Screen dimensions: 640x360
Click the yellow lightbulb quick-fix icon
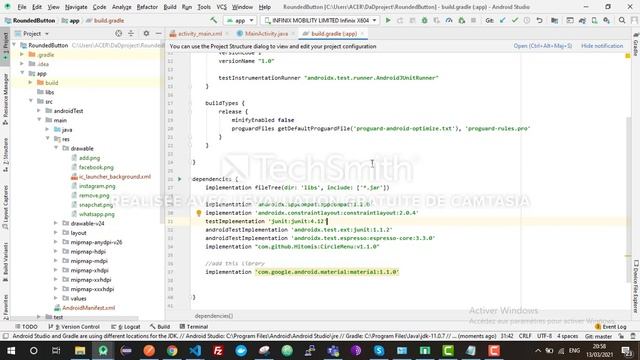(199, 213)
